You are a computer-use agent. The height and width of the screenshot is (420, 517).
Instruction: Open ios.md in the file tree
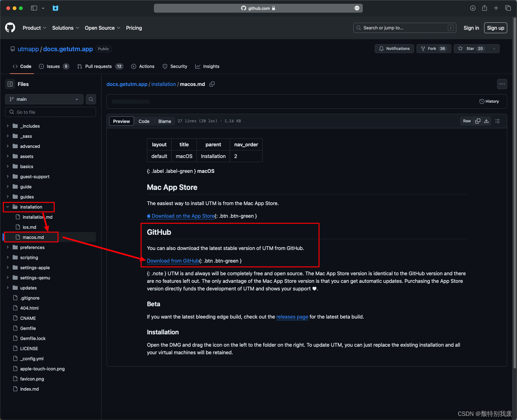tap(29, 227)
